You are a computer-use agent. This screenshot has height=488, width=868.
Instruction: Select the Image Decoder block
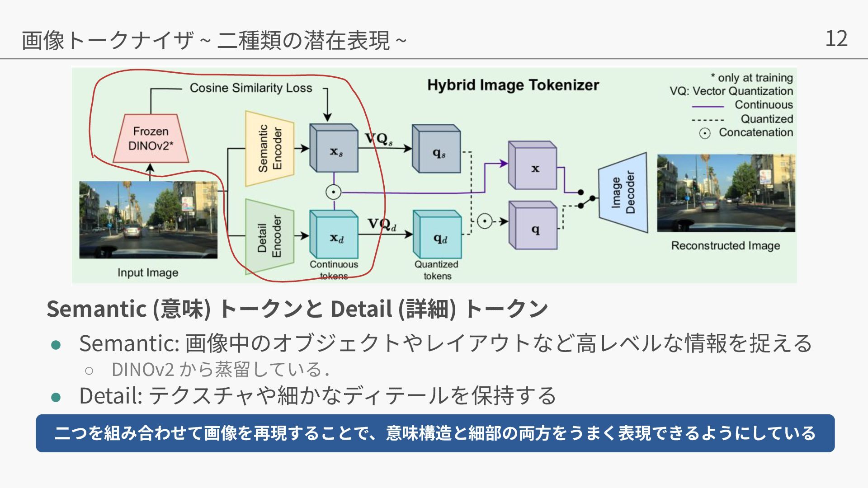(623, 192)
